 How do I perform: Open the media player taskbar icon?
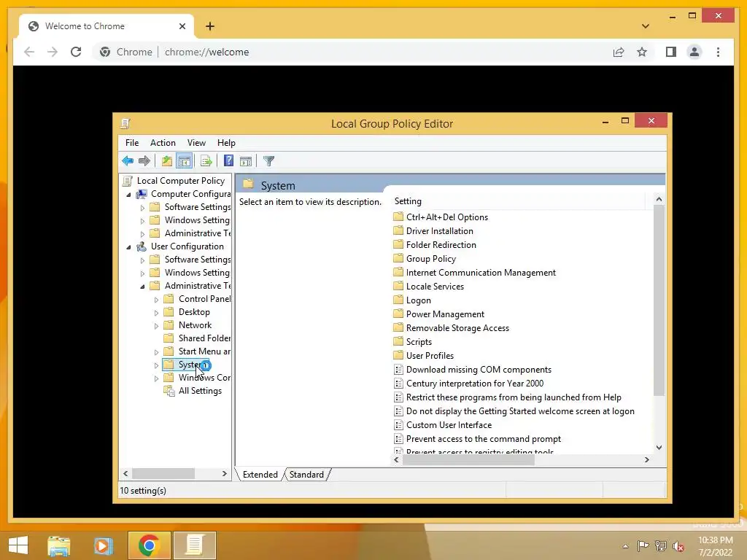pos(103,545)
